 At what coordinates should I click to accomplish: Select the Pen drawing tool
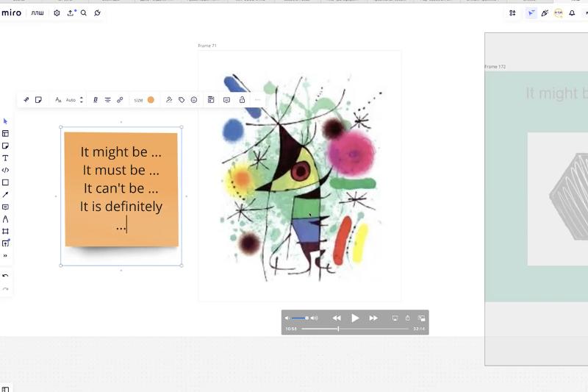(x=5, y=219)
